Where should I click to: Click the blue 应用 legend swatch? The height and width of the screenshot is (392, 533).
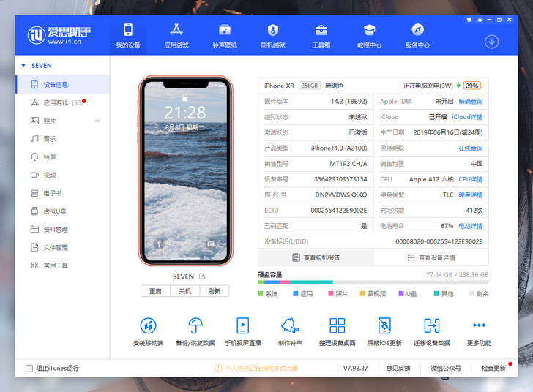(x=296, y=293)
